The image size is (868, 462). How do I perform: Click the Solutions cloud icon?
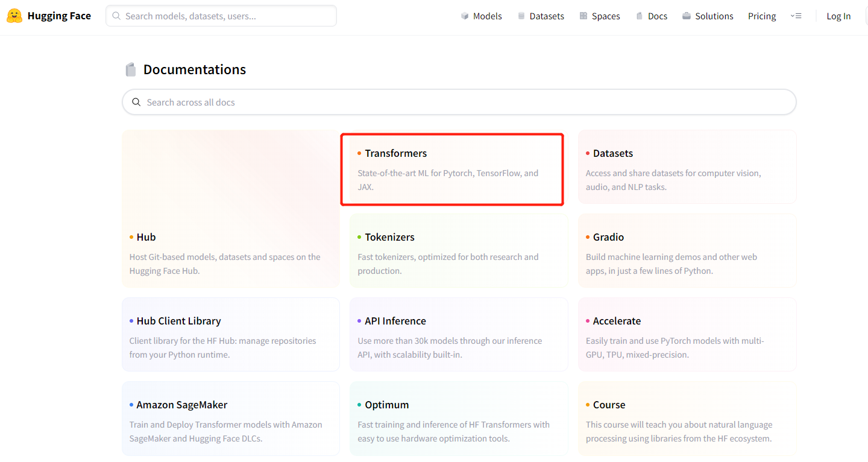coord(687,16)
